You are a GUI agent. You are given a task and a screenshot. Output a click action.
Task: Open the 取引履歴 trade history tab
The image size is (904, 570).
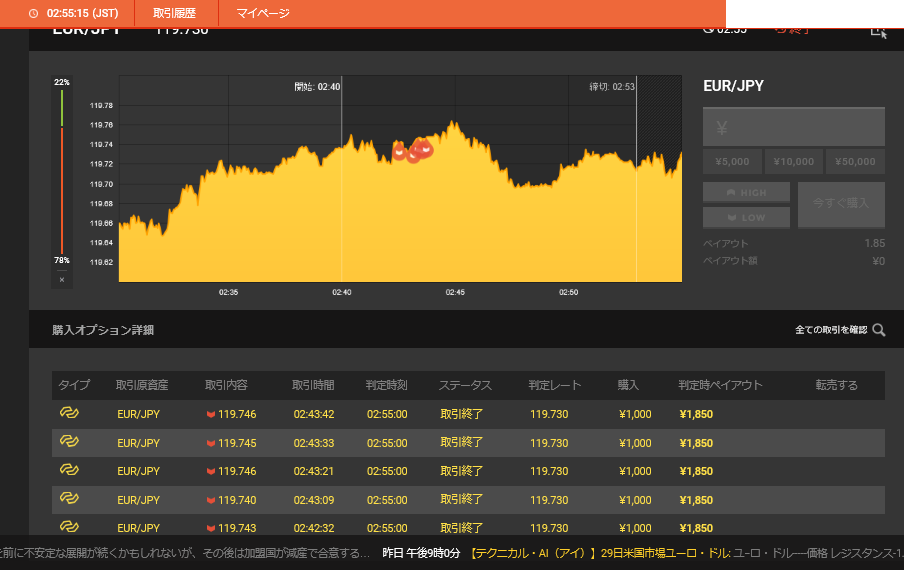click(x=174, y=14)
